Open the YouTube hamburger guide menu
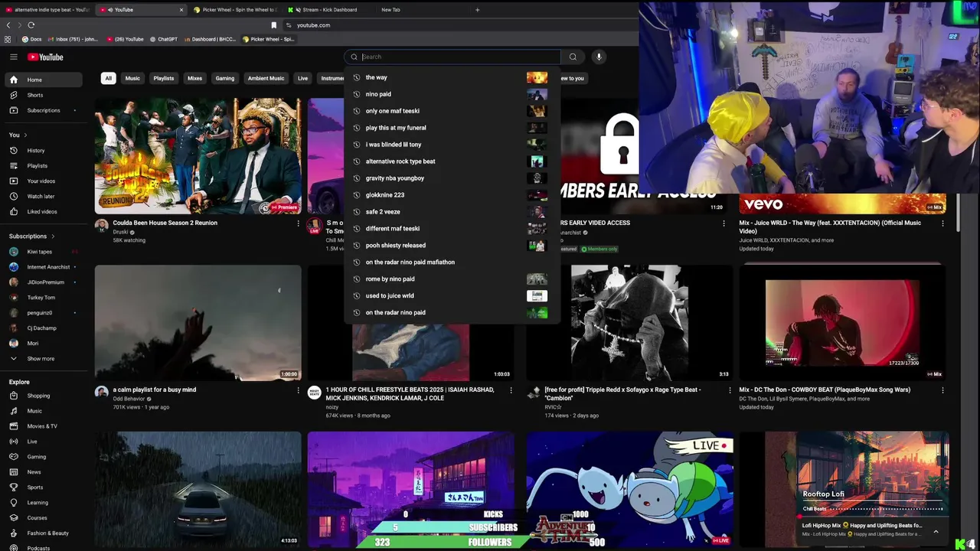Screen dimensions: 980x551 click(x=14, y=57)
